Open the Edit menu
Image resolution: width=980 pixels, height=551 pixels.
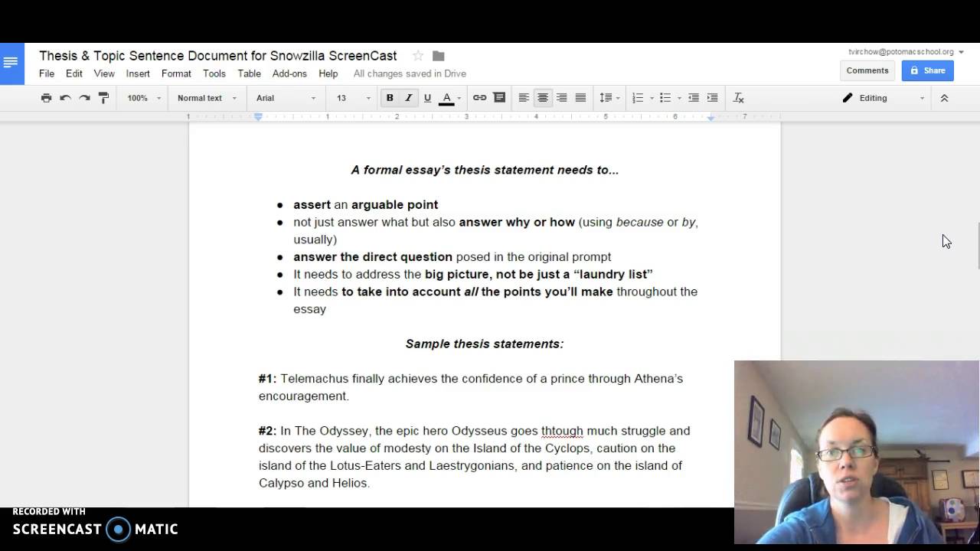pos(74,73)
